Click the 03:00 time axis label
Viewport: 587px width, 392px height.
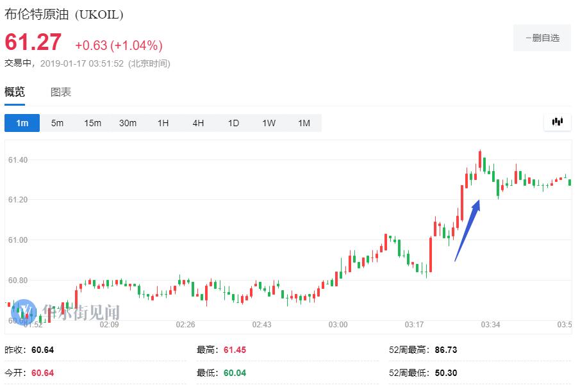pyautogui.click(x=338, y=325)
